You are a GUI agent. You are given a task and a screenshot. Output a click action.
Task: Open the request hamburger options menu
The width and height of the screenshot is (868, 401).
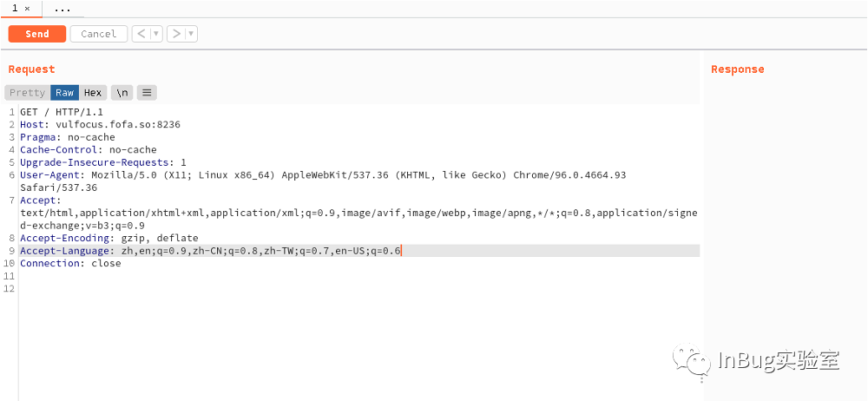pos(147,93)
